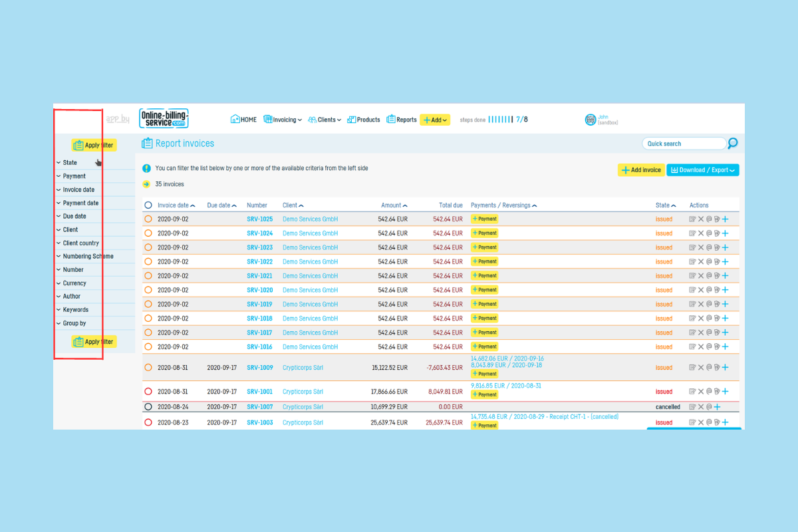Email invoice SRV-1001 using @ icon

pos(709,392)
